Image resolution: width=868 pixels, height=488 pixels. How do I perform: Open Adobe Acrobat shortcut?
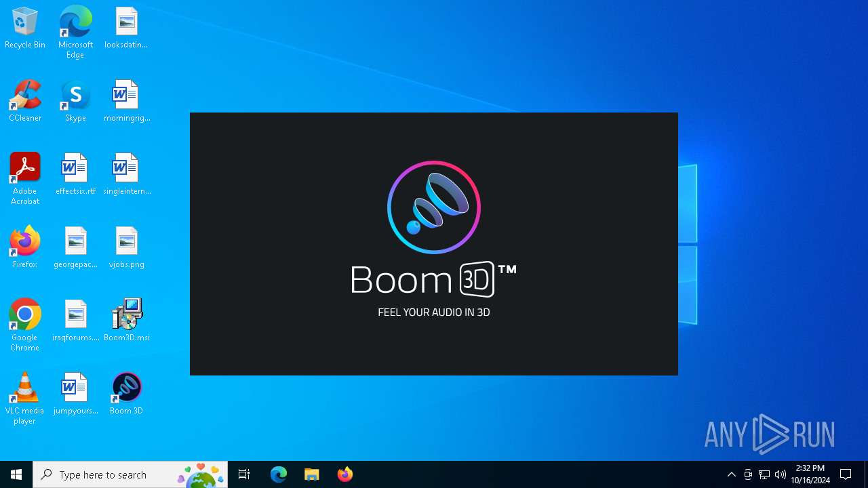coord(25,179)
